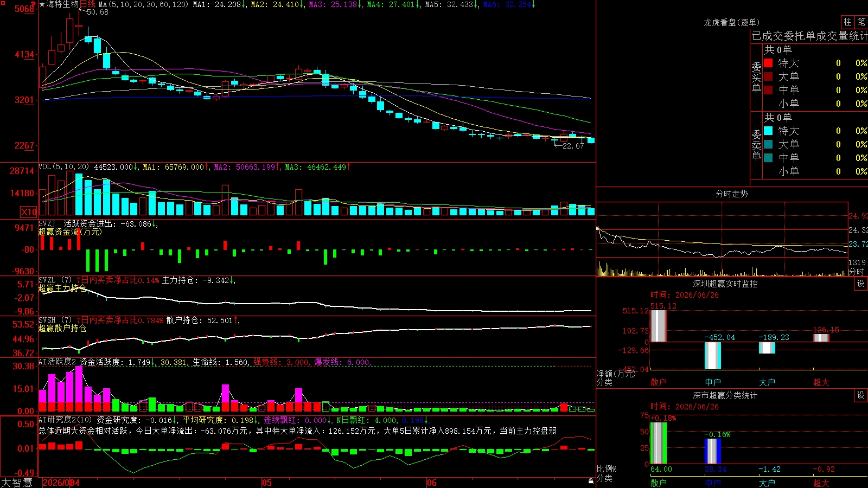This screenshot has height=488, width=868.
Task: Click the red question mark icon at top left
Action: coord(33,4)
